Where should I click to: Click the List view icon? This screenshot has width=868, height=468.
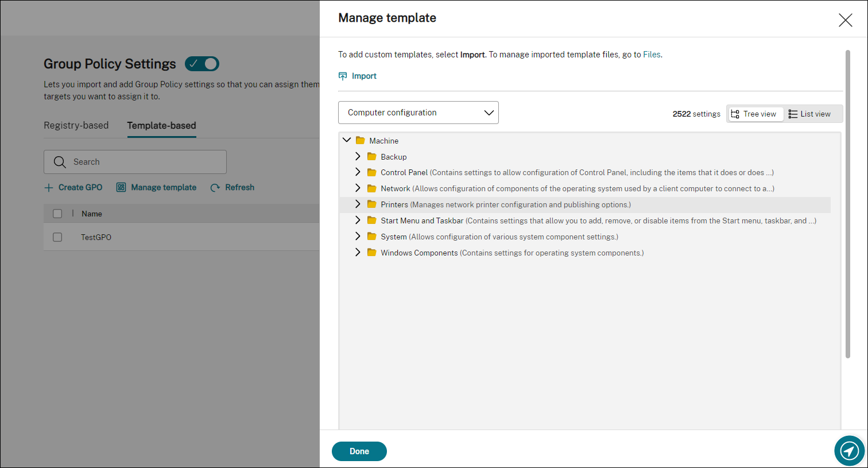(x=793, y=114)
